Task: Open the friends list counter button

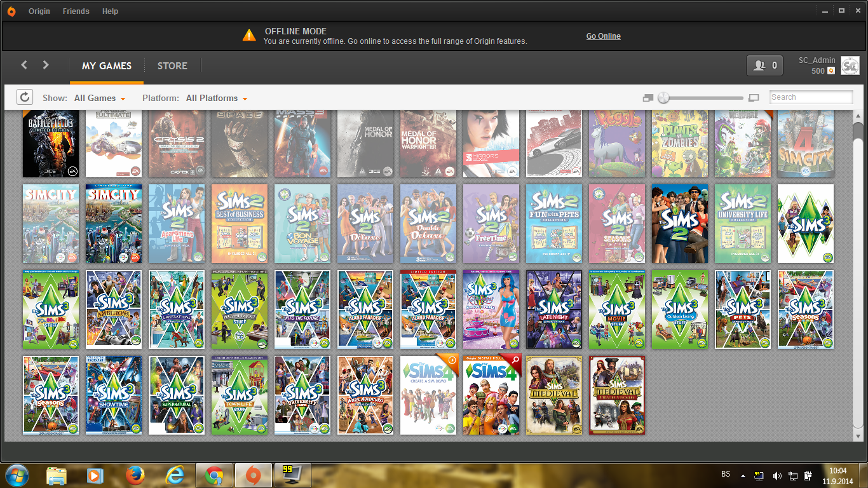Action: (x=764, y=65)
